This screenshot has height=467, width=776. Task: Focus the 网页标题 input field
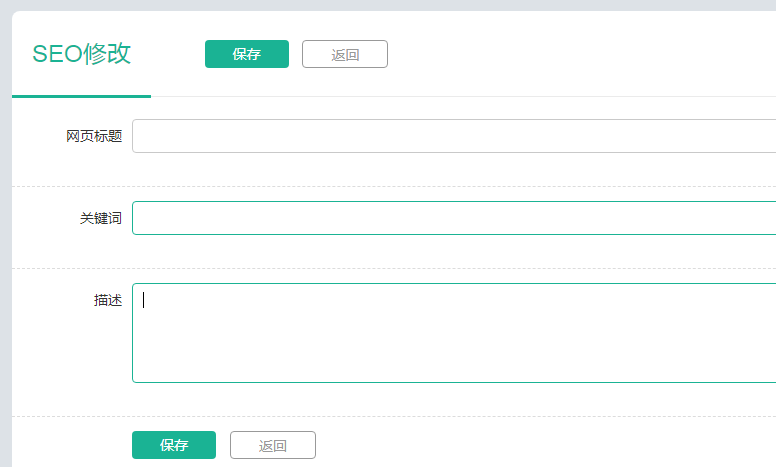(454, 136)
